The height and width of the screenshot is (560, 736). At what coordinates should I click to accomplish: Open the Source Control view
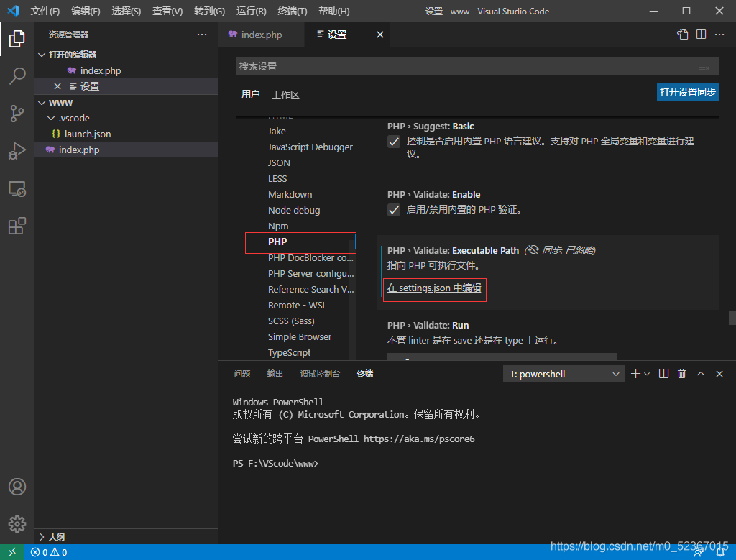17,114
